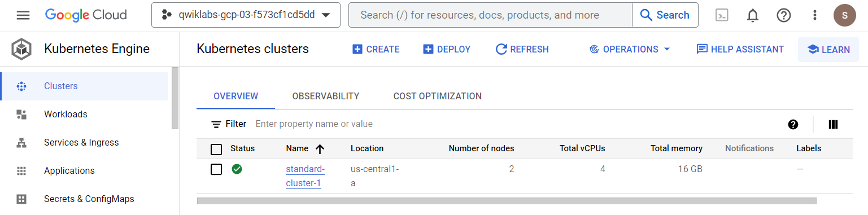Click the LEARN button
The width and height of the screenshot is (868, 215).
pos(828,50)
